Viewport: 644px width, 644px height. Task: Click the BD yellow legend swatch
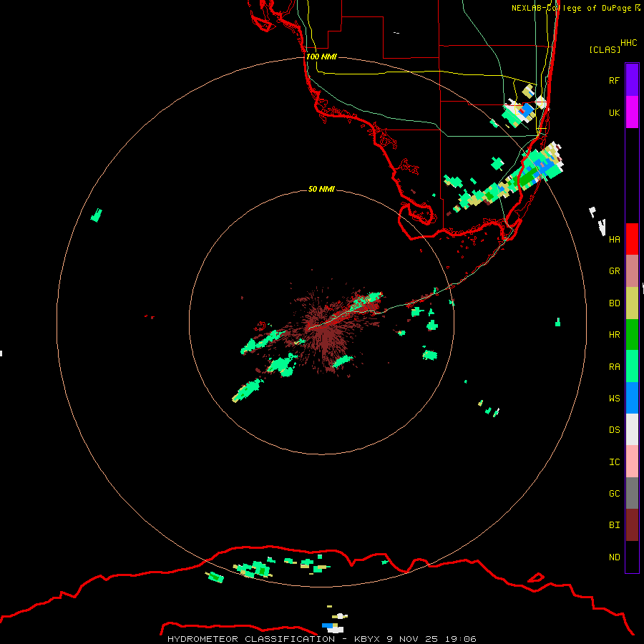click(632, 303)
